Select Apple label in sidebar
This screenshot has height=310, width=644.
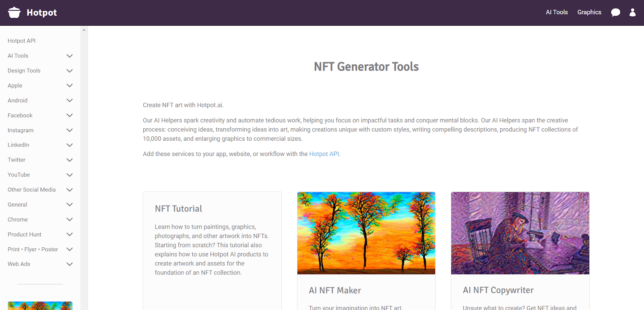[15, 86]
